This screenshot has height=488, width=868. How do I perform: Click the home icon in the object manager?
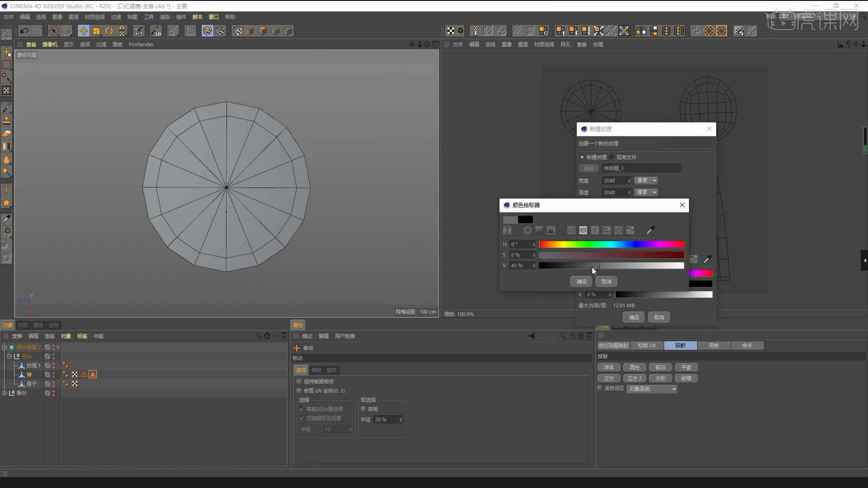[x=267, y=336]
